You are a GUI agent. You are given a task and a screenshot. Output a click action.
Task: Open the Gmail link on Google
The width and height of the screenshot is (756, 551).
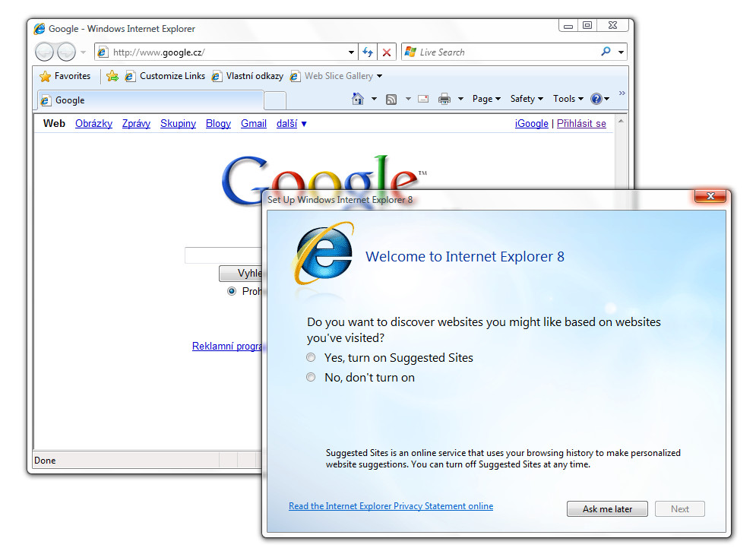coord(254,123)
